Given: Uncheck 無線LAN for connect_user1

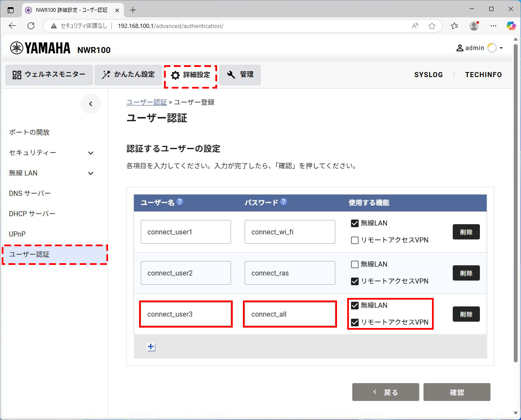Looking at the screenshot, I should coord(355,223).
